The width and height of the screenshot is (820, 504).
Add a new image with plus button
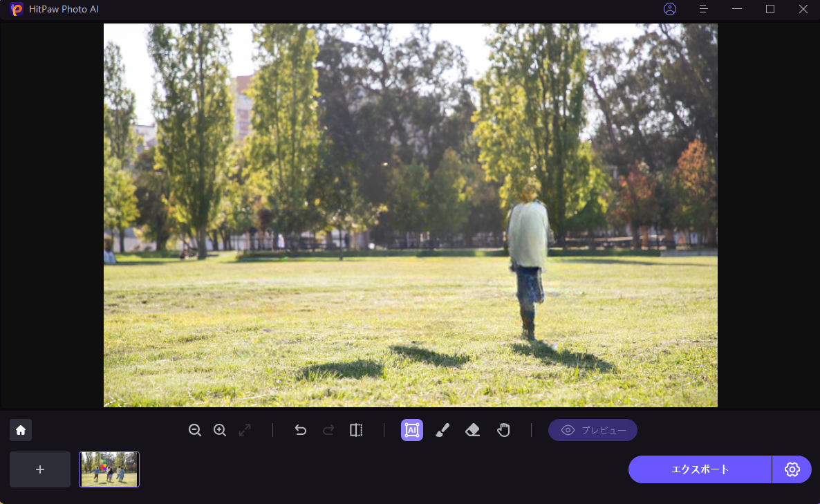pyautogui.click(x=40, y=469)
